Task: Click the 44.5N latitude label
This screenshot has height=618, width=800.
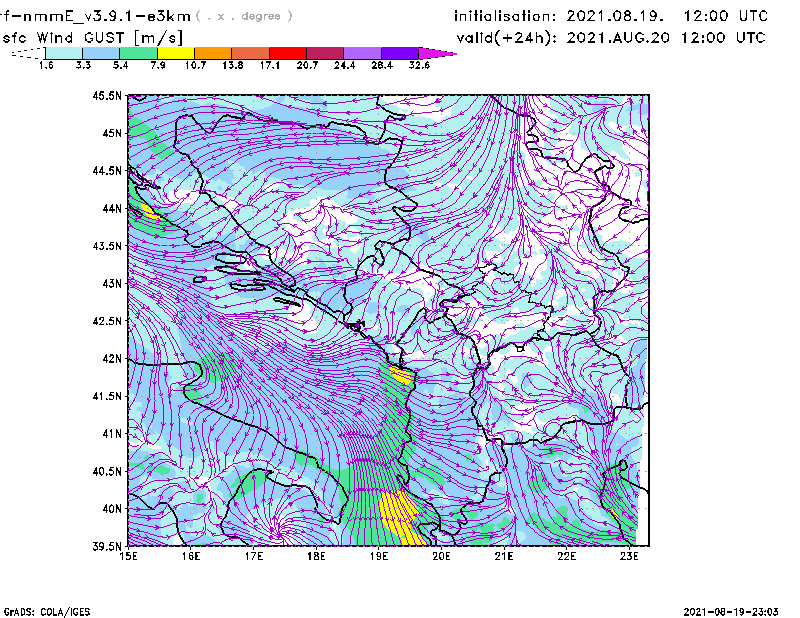Action: (107, 171)
